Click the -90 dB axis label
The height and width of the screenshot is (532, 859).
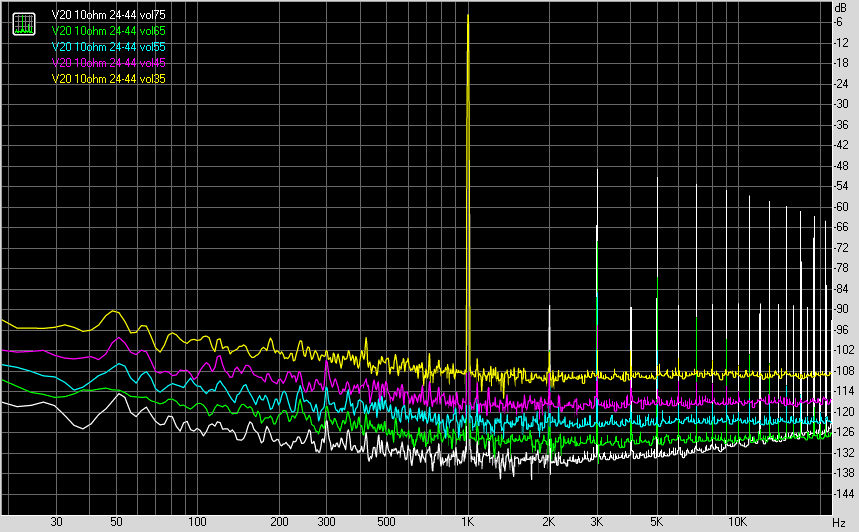[841, 309]
